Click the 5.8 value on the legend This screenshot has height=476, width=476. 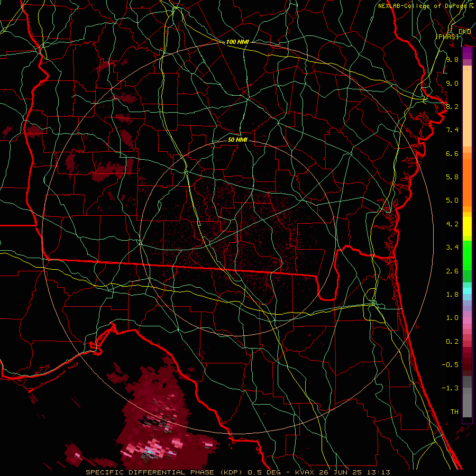[x=452, y=177]
